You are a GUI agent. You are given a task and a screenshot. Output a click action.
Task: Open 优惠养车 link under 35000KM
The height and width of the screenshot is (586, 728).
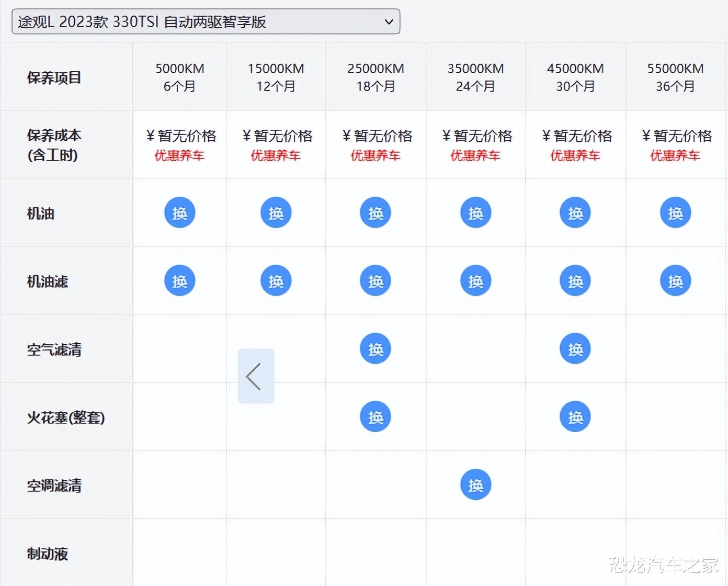(x=475, y=155)
